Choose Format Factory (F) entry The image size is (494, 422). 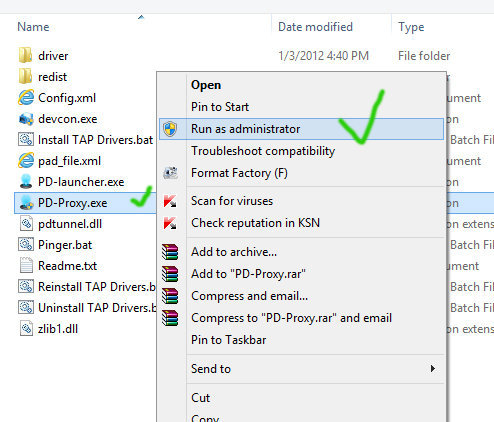click(x=239, y=173)
